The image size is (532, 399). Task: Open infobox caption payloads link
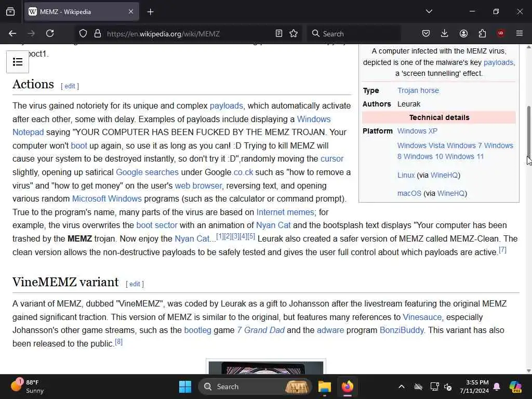[498, 62]
